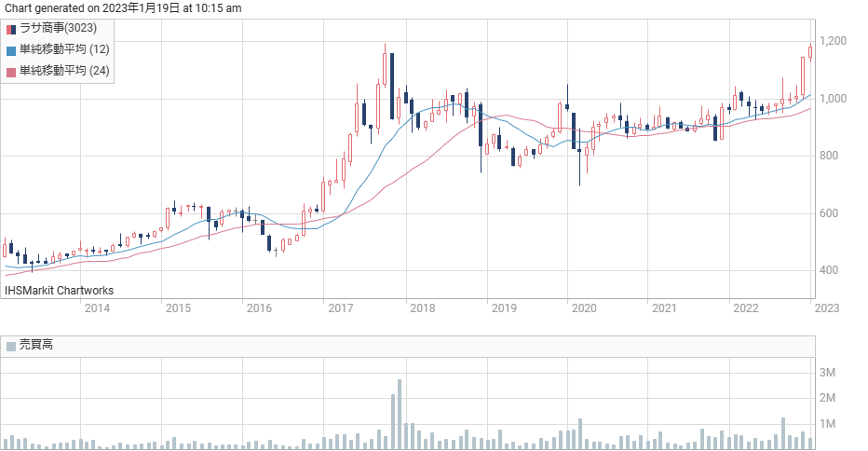Click the 2021 x-axis year label
Image resolution: width=868 pixels, height=451 pixels.
pyautogui.click(x=664, y=308)
